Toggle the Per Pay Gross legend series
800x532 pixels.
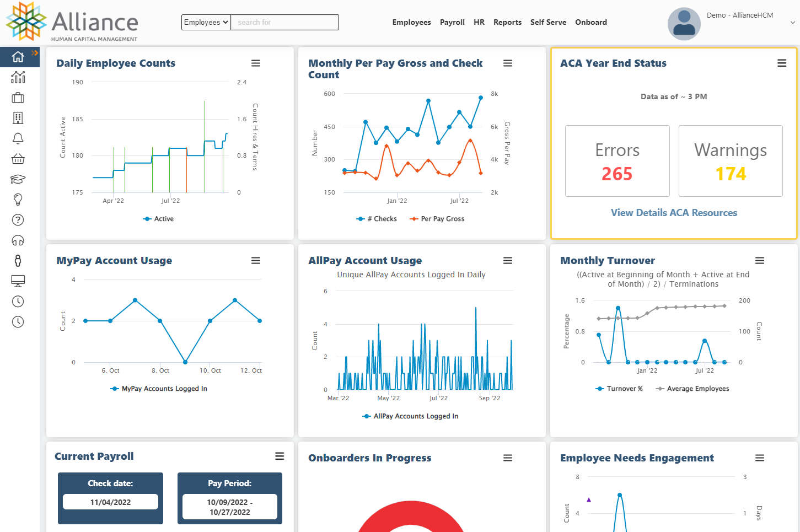coord(437,219)
